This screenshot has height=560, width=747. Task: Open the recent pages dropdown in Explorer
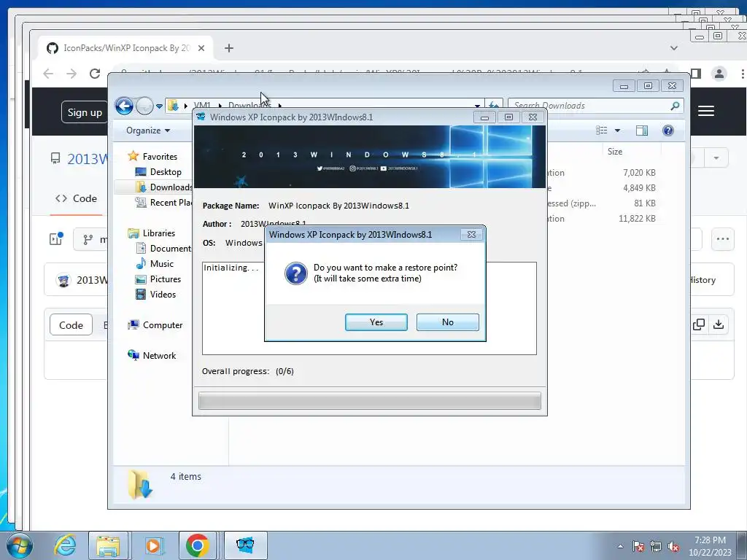[x=159, y=106]
